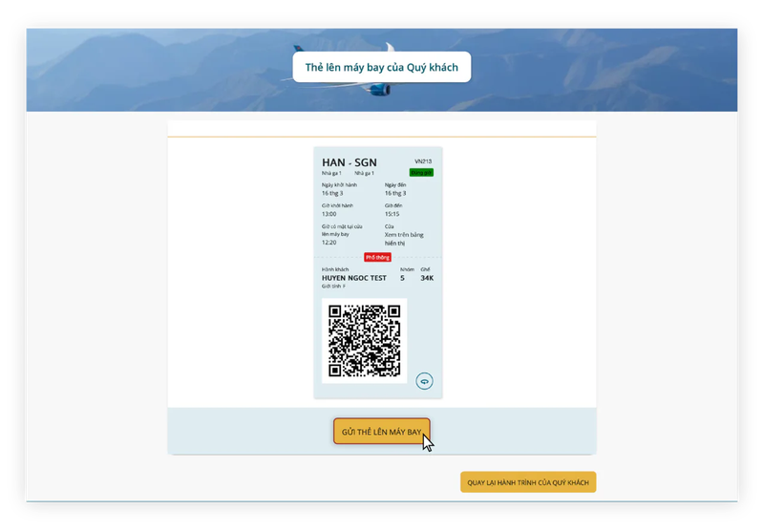Click gate text 'Xem trên bảng hiển thị'
The width and height of the screenshot is (764, 532).
coord(404,239)
